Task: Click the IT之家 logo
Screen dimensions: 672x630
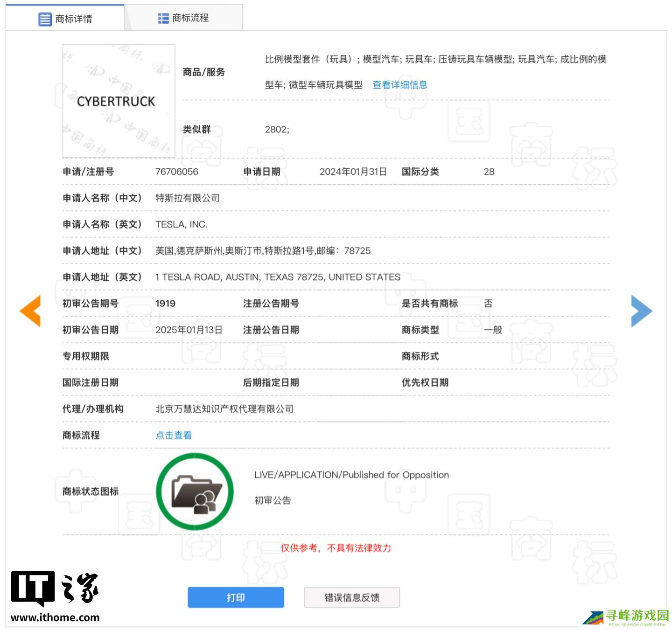Action: click(55, 588)
